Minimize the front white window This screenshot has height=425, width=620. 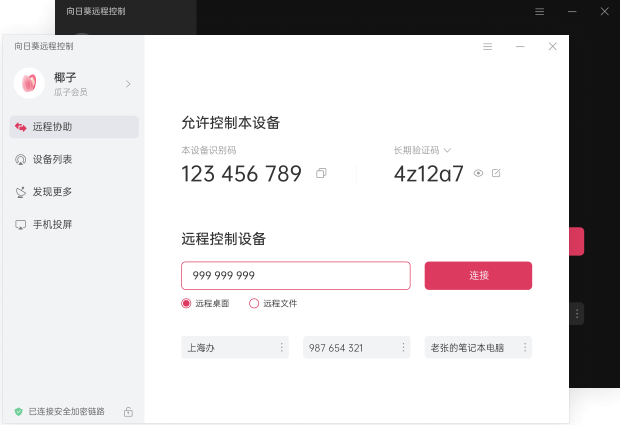tap(520, 47)
